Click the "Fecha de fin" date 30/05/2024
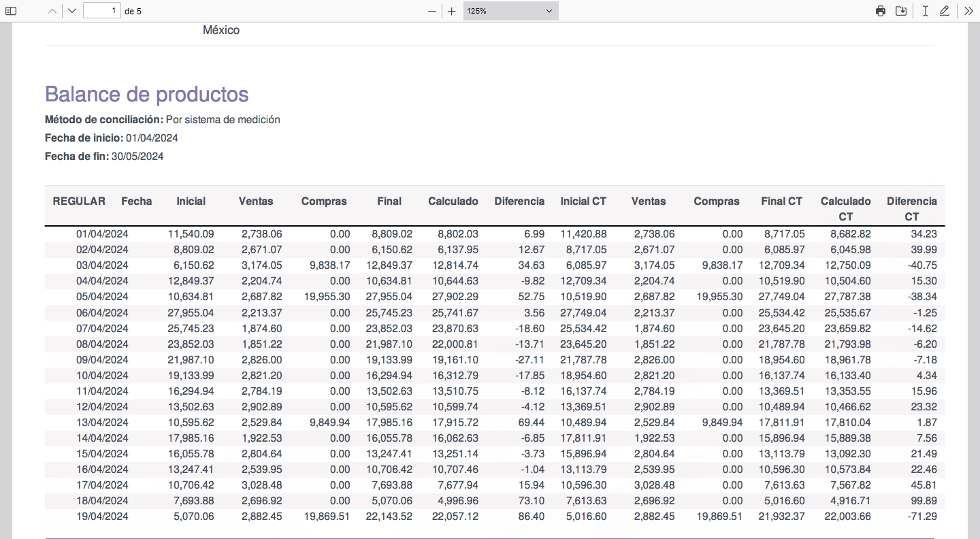Screen dimensions: 980x539 137,157
